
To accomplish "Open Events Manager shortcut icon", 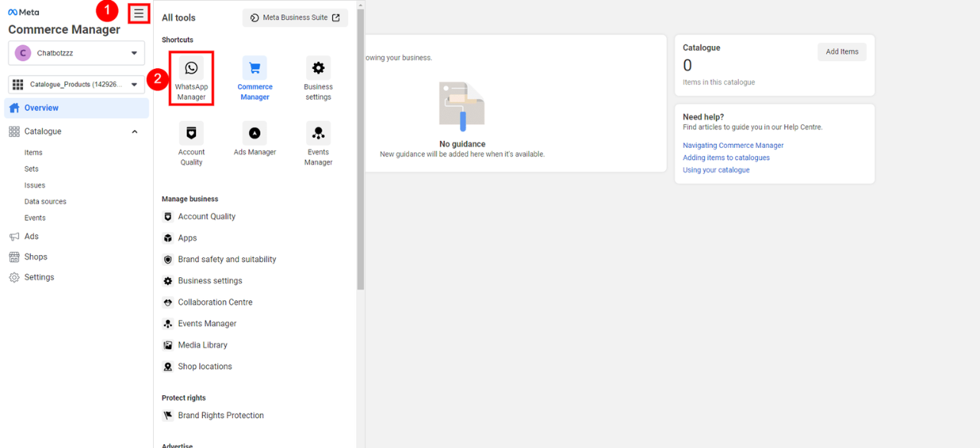I will [318, 133].
